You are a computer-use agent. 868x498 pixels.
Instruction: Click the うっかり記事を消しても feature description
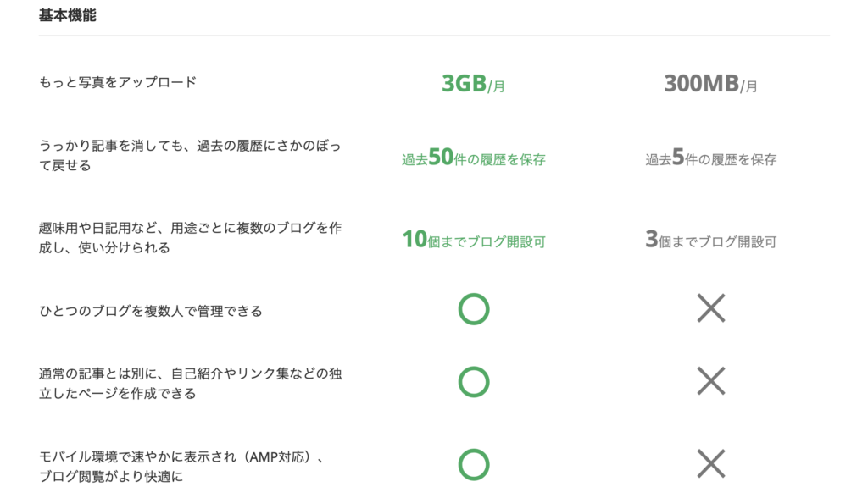[x=190, y=156]
